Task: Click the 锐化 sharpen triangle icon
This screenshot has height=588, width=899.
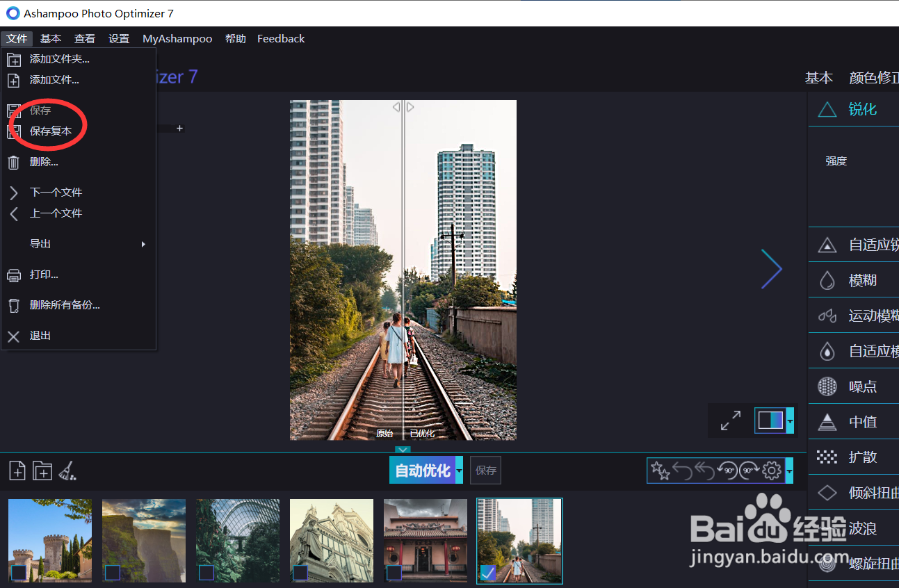Action: [827, 109]
